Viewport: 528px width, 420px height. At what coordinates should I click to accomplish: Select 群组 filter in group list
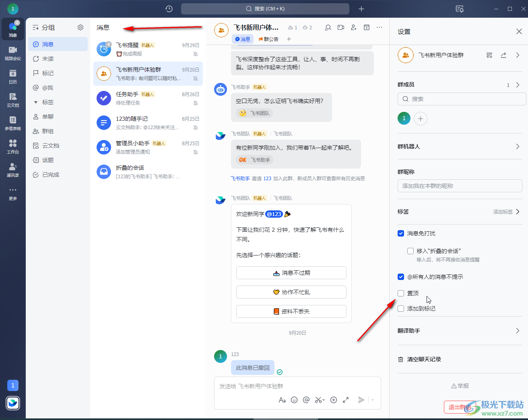click(58, 131)
